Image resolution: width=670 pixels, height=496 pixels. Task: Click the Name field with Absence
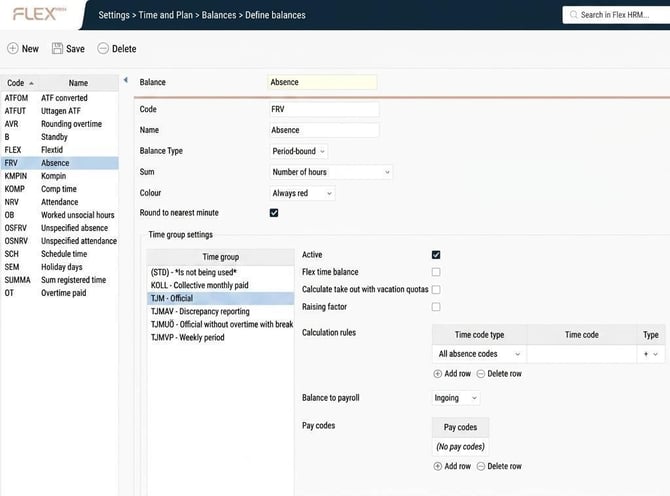[324, 130]
